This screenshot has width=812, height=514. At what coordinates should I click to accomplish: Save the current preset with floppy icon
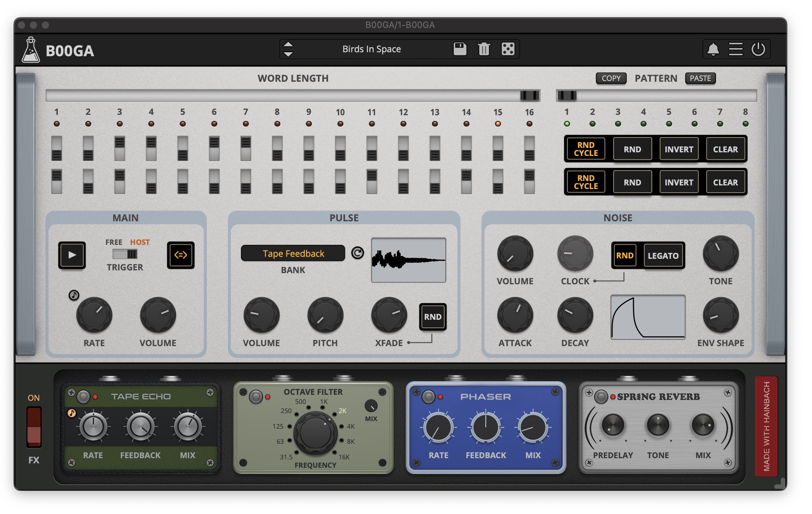(x=460, y=49)
